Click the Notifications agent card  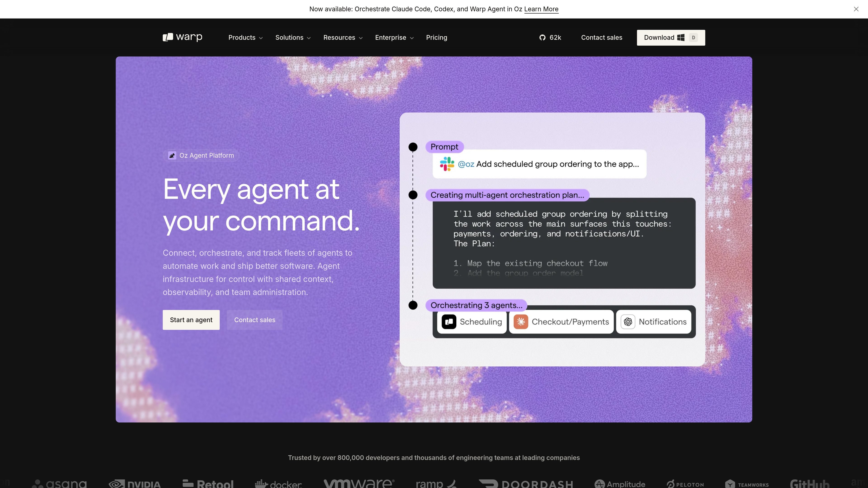click(x=653, y=322)
